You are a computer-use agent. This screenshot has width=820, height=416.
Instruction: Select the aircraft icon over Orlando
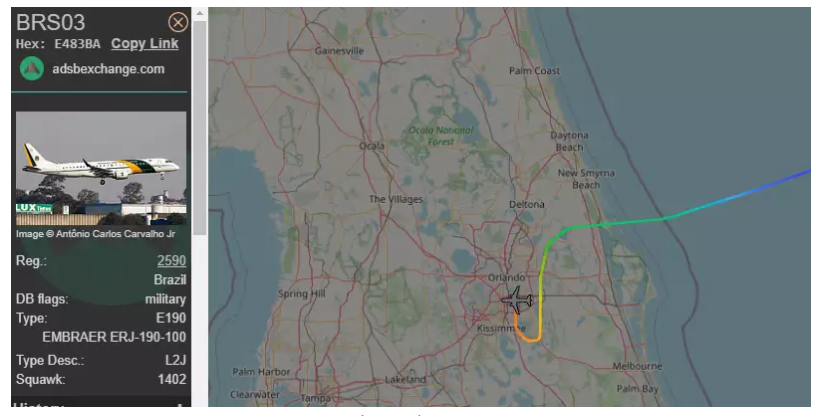(x=517, y=300)
